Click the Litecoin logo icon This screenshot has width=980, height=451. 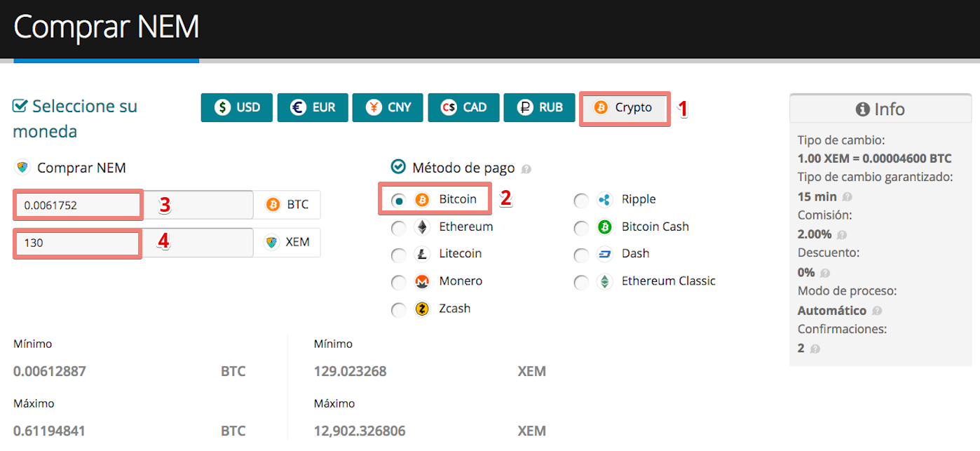pos(422,255)
